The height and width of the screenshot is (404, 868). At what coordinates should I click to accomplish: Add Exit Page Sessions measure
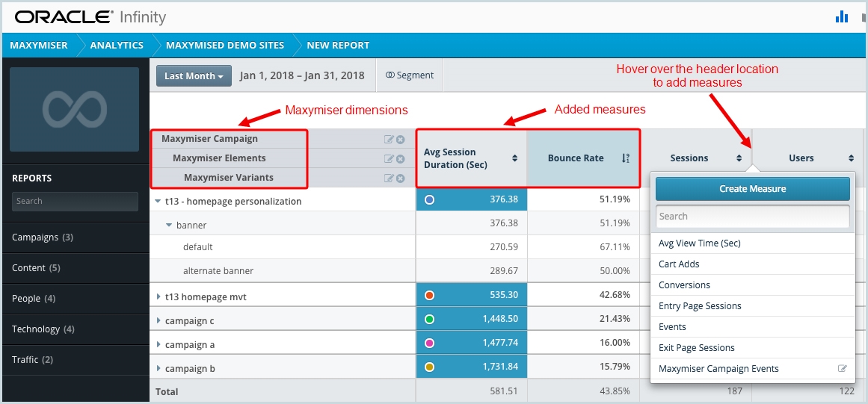[x=753, y=348]
